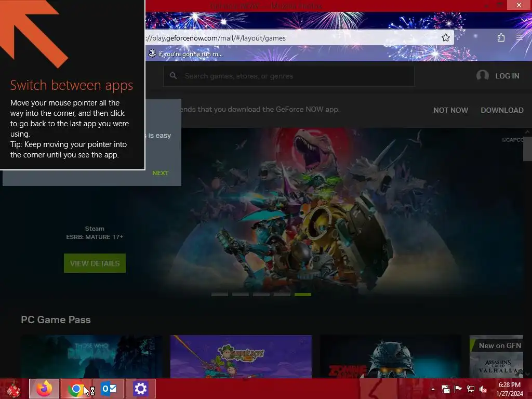Open the Assassin's Creed Valhalla tile

(x=496, y=356)
